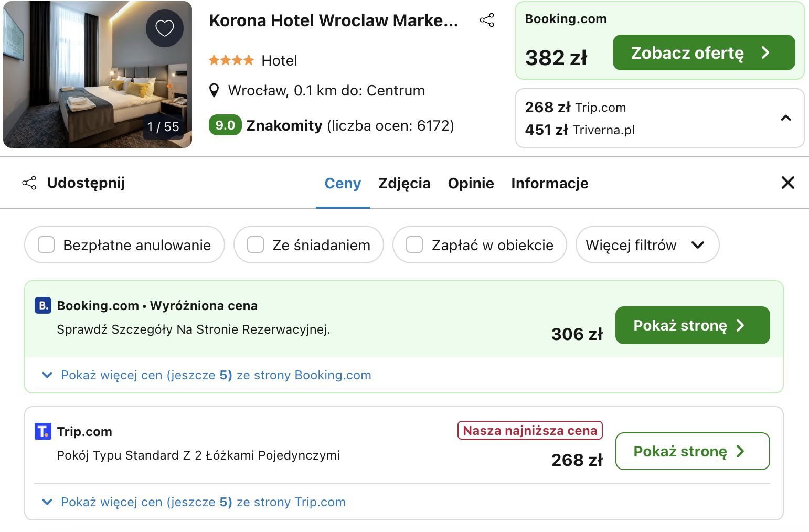Click 306 zł price on Booking.com row

[577, 334]
